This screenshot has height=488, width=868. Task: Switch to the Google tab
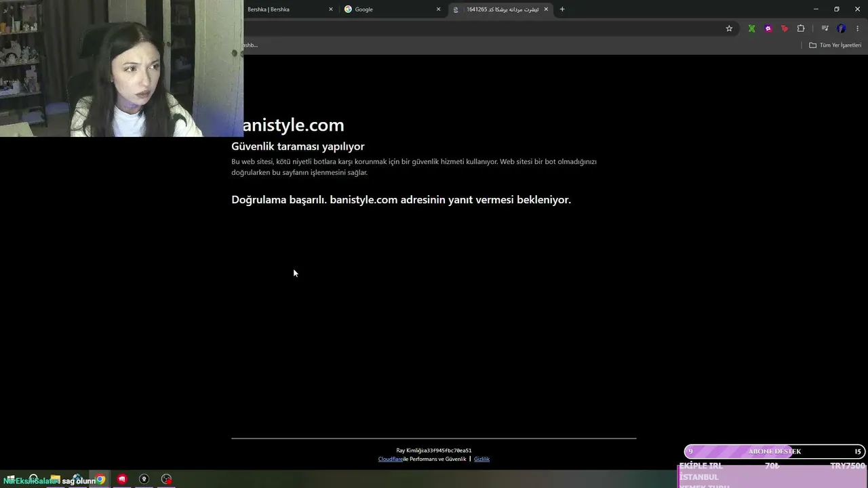tap(393, 9)
